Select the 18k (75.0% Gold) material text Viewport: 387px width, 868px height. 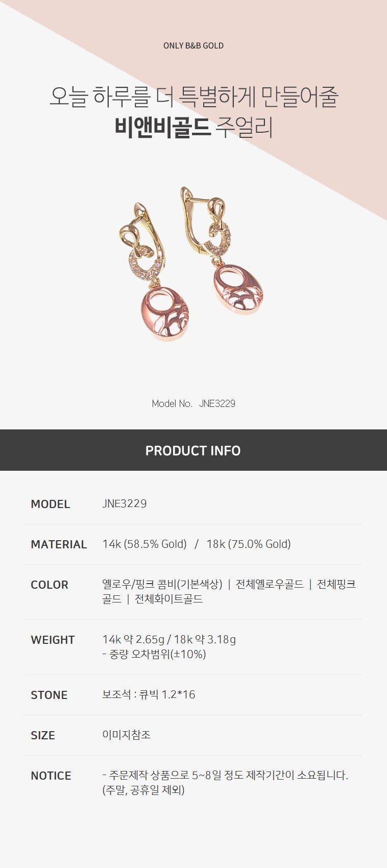tap(249, 544)
